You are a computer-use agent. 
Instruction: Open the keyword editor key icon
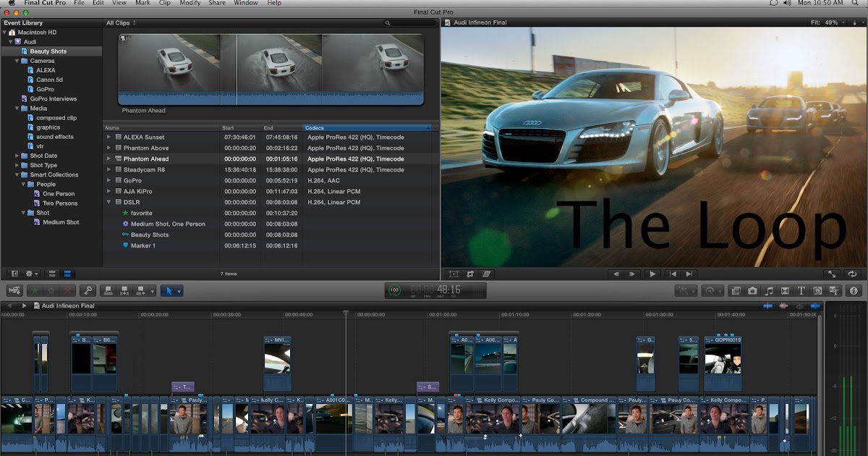pos(88,290)
